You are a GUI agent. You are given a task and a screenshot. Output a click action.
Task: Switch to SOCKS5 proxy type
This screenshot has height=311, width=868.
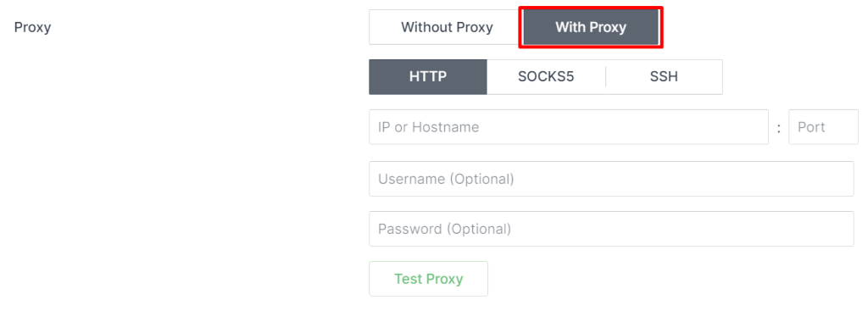[x=546, y=77]
